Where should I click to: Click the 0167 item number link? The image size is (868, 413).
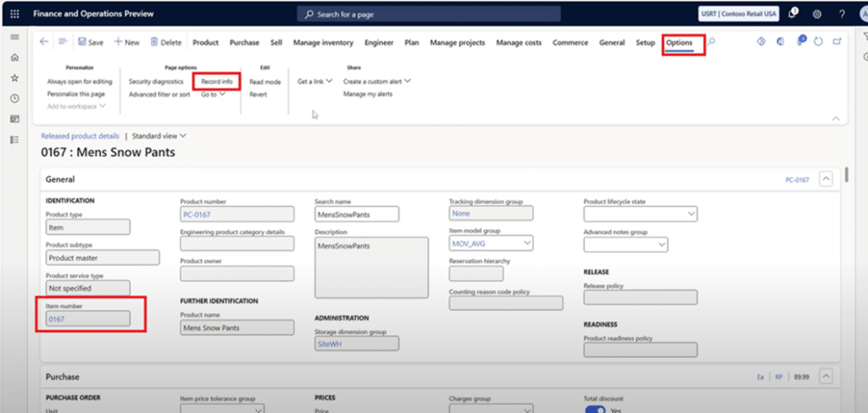[57, 319]
